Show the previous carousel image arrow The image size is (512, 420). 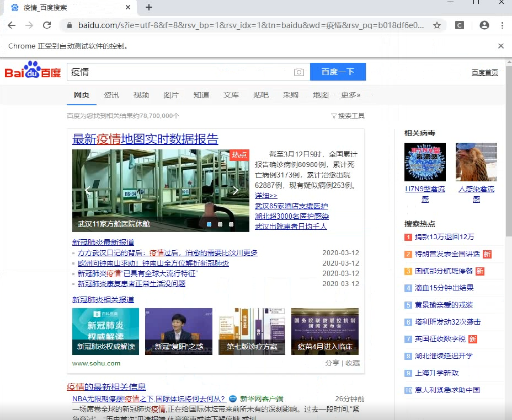coord(87,190)
